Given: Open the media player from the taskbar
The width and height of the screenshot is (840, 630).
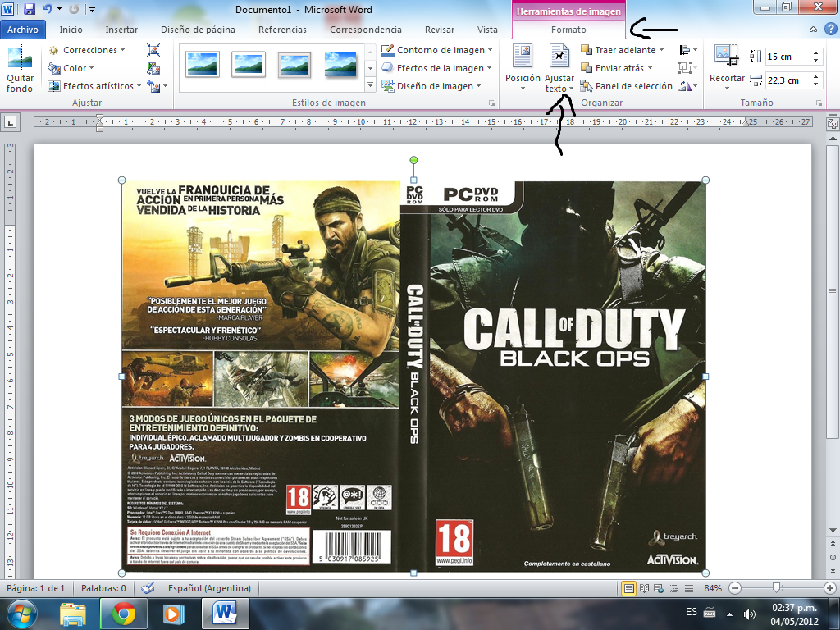Looking at the screenshot, I should point(173,614).
